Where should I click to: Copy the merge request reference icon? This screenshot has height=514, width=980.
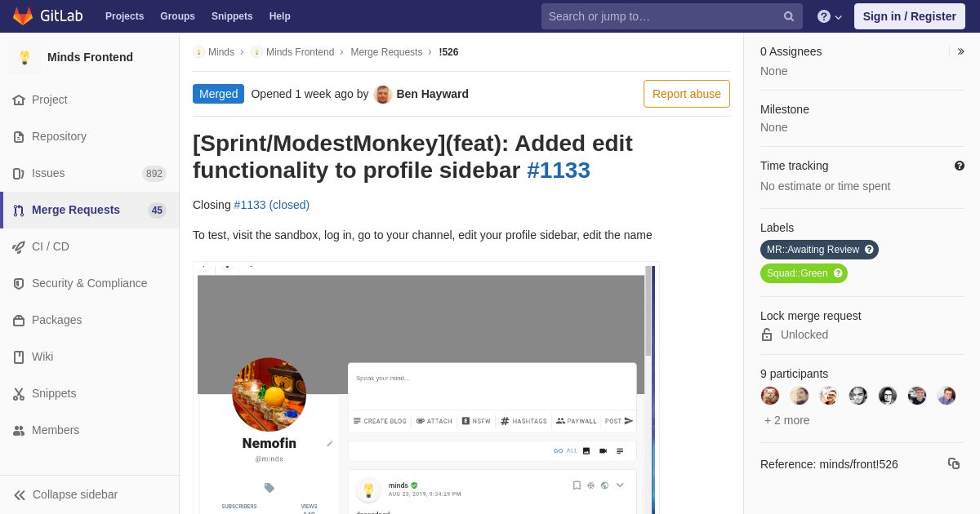954,463
